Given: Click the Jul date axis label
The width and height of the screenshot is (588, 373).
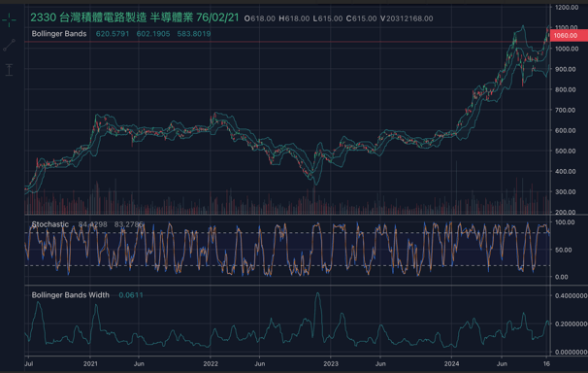Looking at the screenshot, I should [x=28, y=363].
